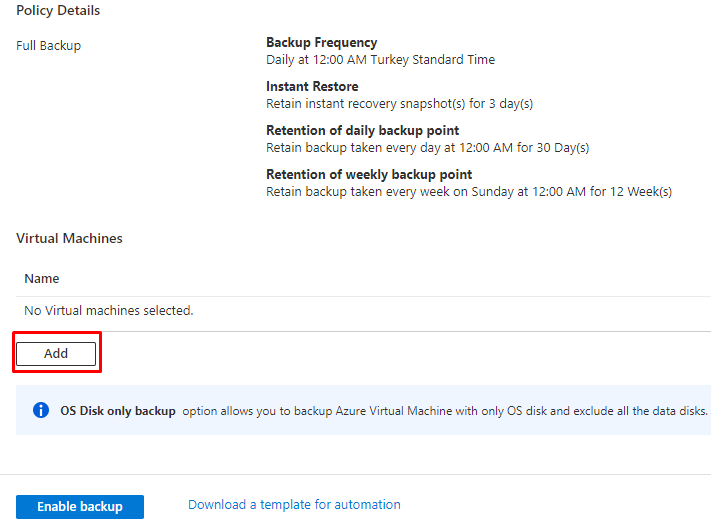The height and width of the screenshot is (530, 711).
Task: Click the OS disk info description text
Action: (445, 411)
